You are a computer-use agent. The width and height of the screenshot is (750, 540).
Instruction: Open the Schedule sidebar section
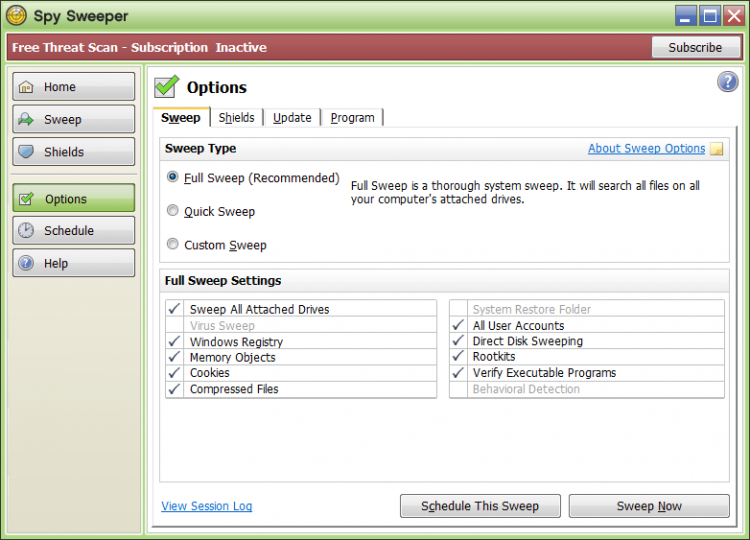(x=74, y=231)
